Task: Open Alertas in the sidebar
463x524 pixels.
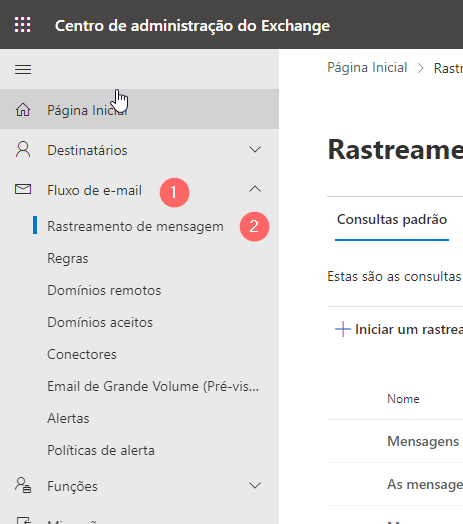Action: pos(68,418)
